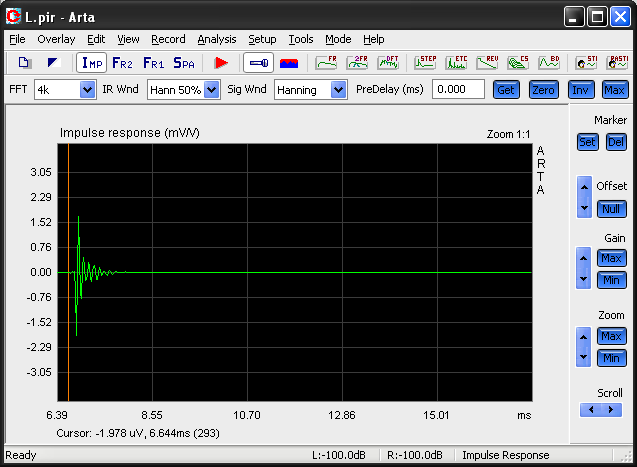Click the Get predelay button
The width and height of the screenshot is (637, 467).
[x=506, y=90]
